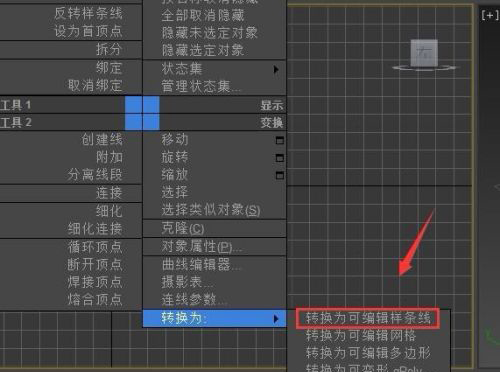Click the 工具 2 quad label
The image size is (500, 372).
[x=16, y=122]
